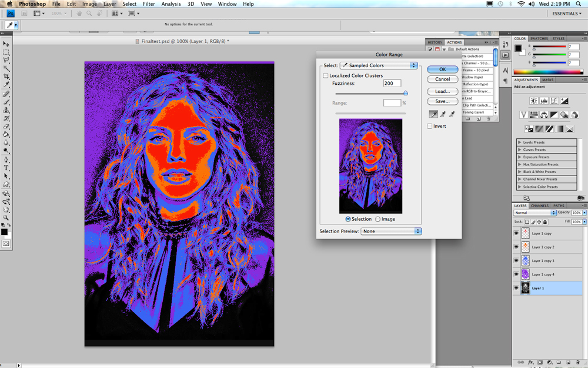Select the Clone Stamp tool
588x368 pixels.
pyautogui.click(x=6, y=110)
